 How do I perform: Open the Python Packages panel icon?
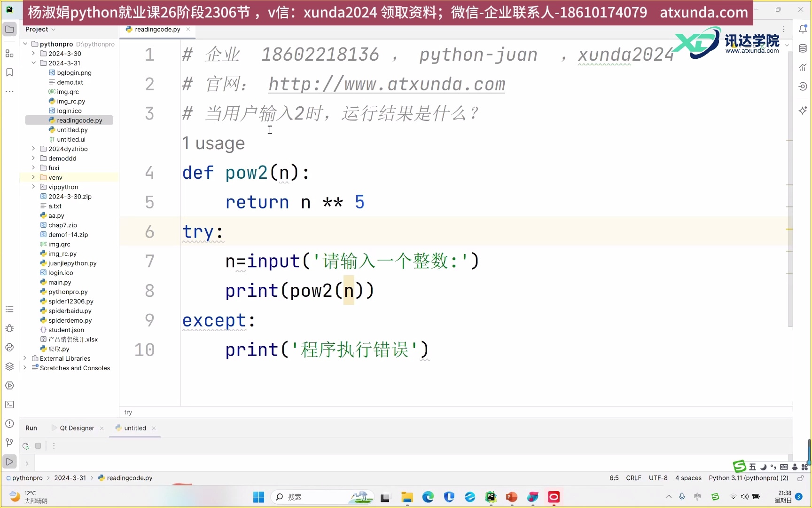coord(9,366)
